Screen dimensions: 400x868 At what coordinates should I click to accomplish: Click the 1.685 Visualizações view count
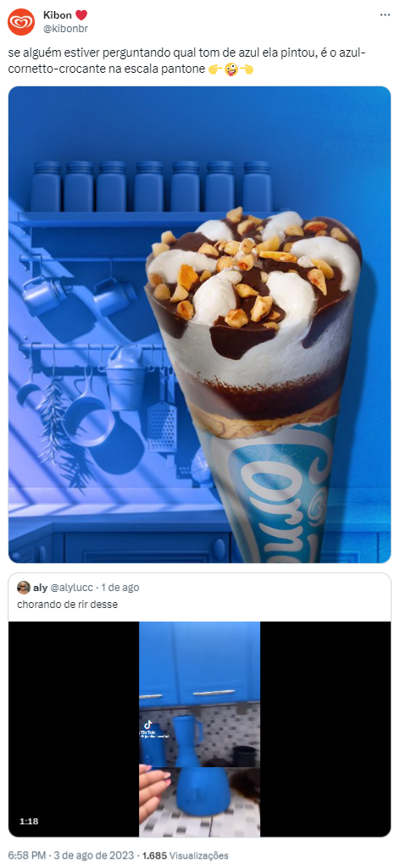[x=185, y=855]
